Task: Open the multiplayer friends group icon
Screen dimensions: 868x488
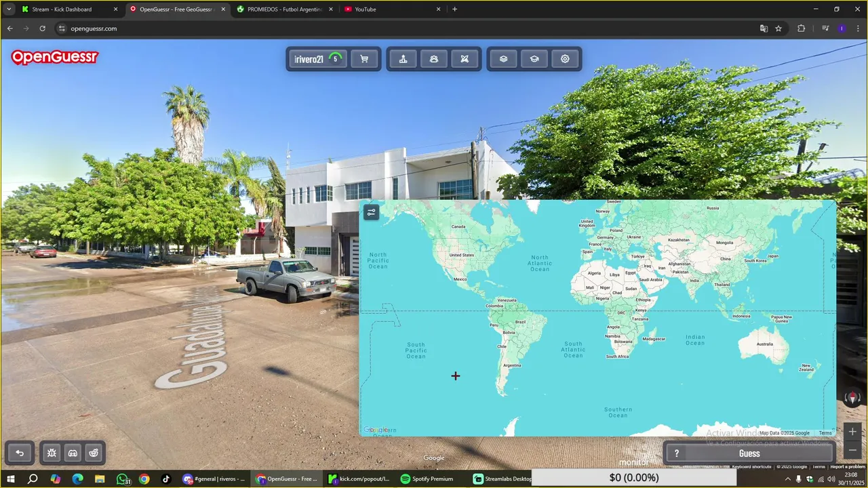Action: coord(434,59)
